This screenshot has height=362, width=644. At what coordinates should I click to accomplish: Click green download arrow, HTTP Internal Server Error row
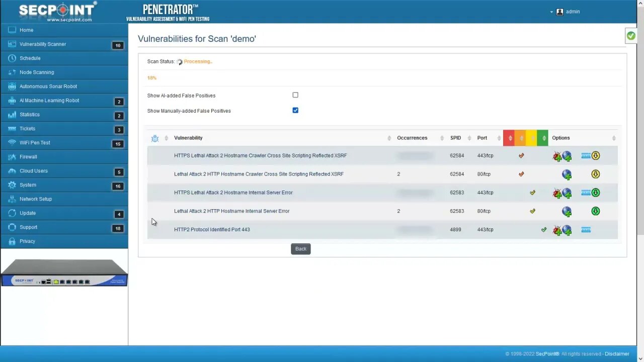tap(596, 211)
